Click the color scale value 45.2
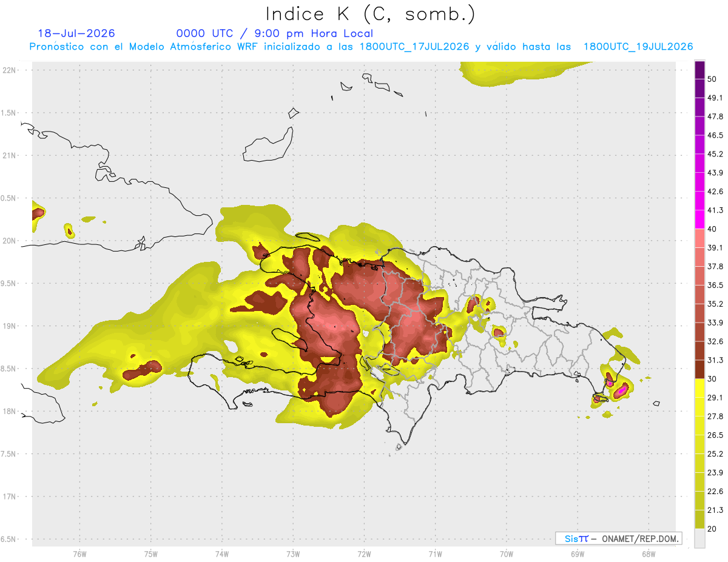The width and height of the screenshot is (728, 562). 715,154
